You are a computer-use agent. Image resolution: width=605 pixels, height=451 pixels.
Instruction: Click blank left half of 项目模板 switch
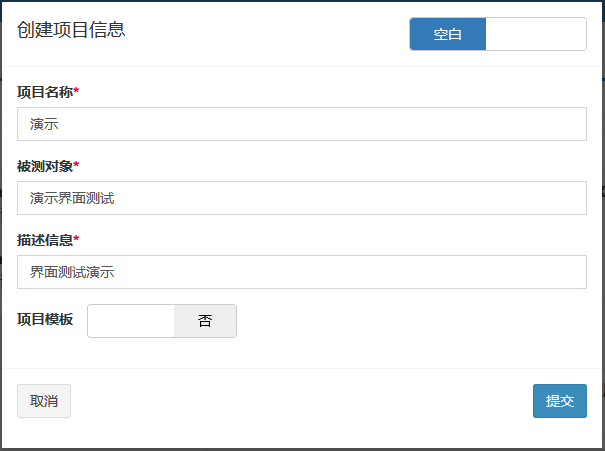(131, 321)
